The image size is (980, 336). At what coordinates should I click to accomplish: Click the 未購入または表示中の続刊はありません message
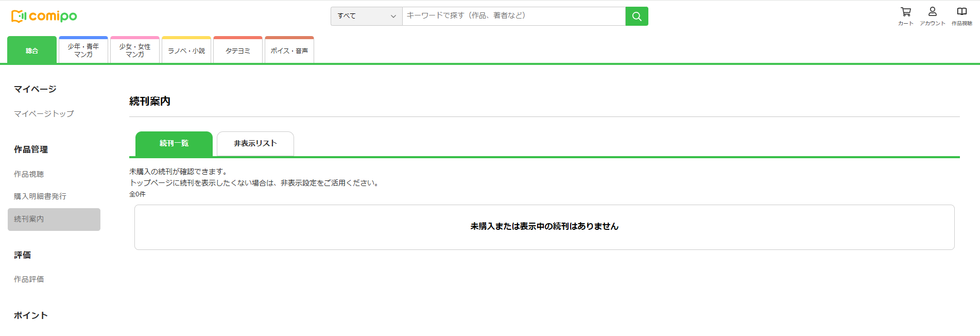544,227
